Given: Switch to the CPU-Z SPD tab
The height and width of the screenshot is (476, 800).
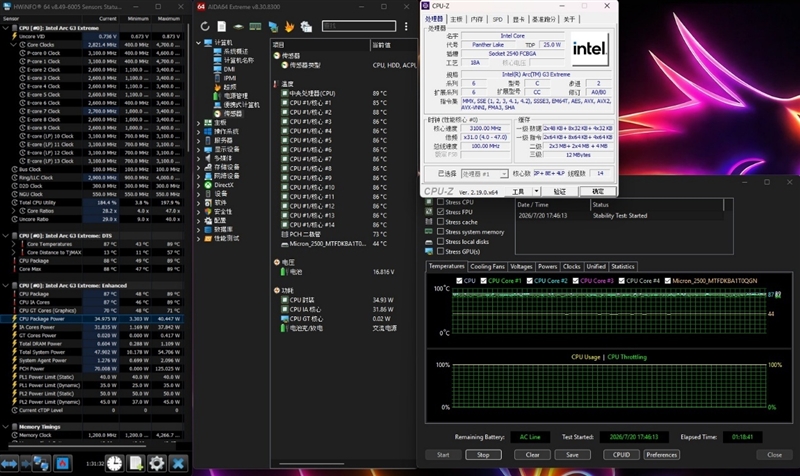Looking at the screenshot, I should 497,19.
